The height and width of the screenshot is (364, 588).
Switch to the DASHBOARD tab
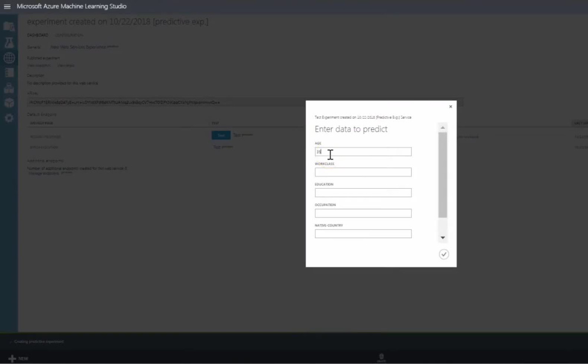[x=38, y=35]
